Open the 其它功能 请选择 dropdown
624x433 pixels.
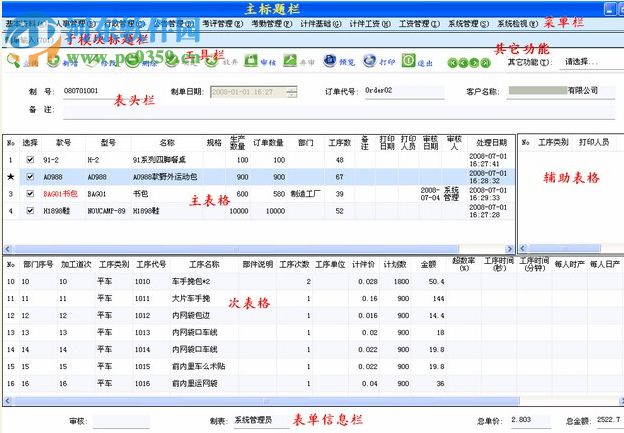591,62
